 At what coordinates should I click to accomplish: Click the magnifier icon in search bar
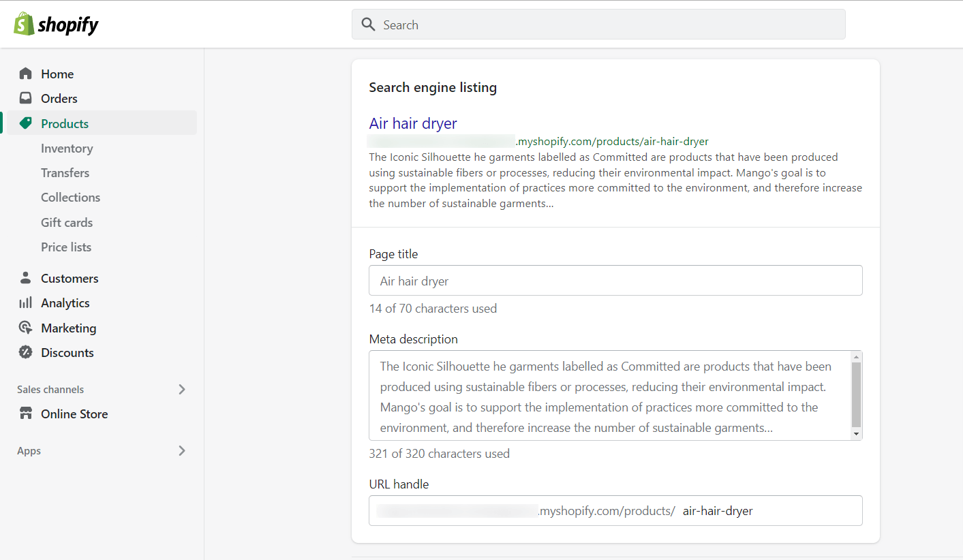tap(369, 25)
